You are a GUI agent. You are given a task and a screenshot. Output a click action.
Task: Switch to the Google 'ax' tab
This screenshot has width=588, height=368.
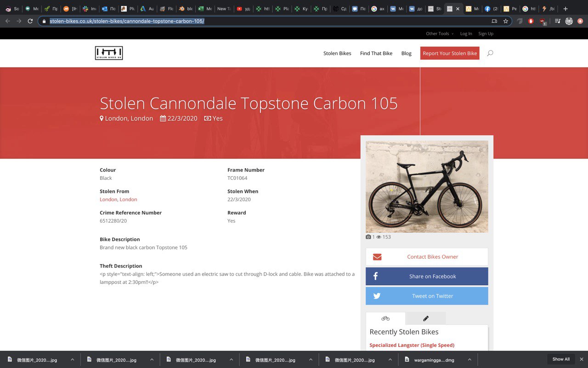click(x=378, y=9)
